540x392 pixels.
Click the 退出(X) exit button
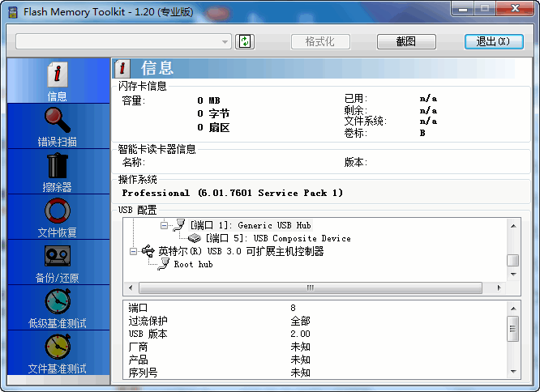pos(494,41)
